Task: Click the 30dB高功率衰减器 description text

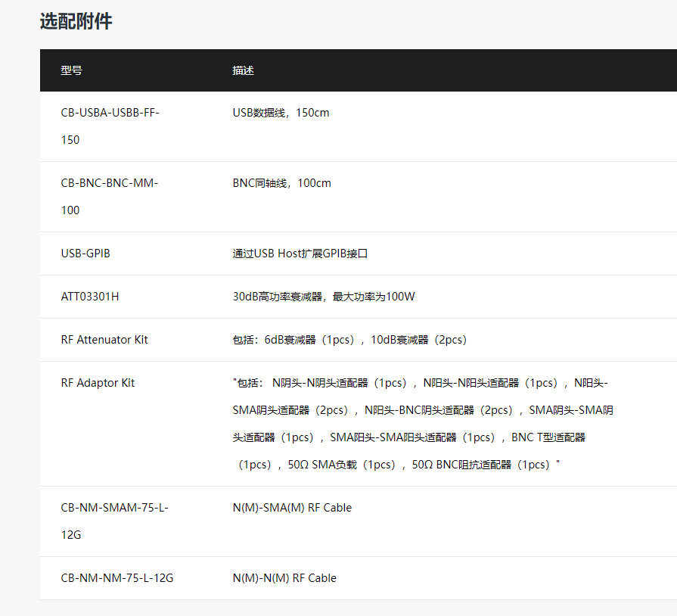Action: pyautogui.click(x=324, y=297)
